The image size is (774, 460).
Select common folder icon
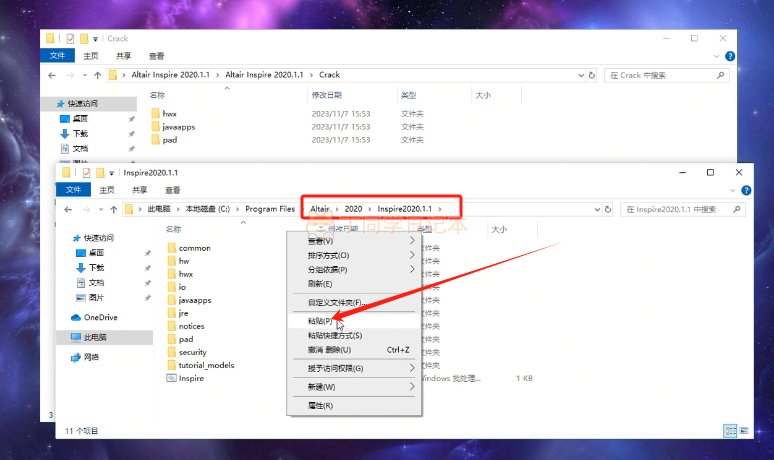(171, 248)
